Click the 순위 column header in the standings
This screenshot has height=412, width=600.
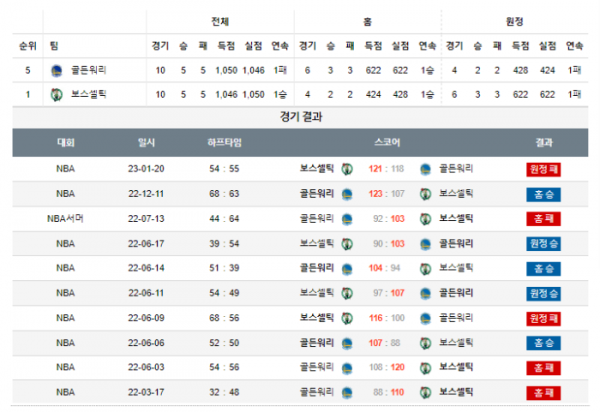28,46
